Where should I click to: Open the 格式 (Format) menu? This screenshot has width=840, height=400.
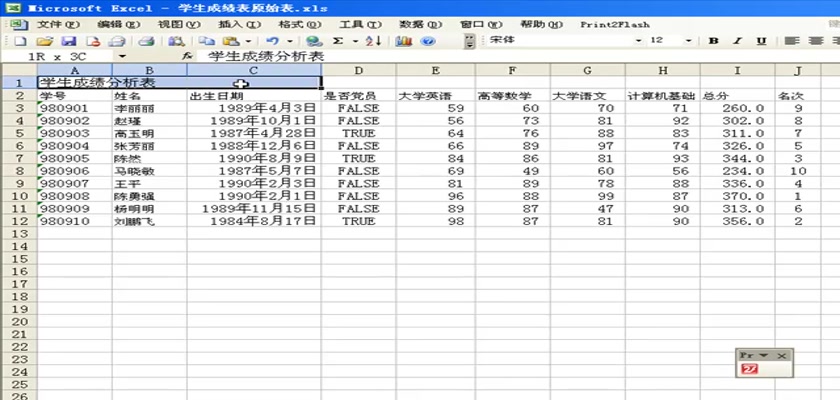(x=299, y=25)
